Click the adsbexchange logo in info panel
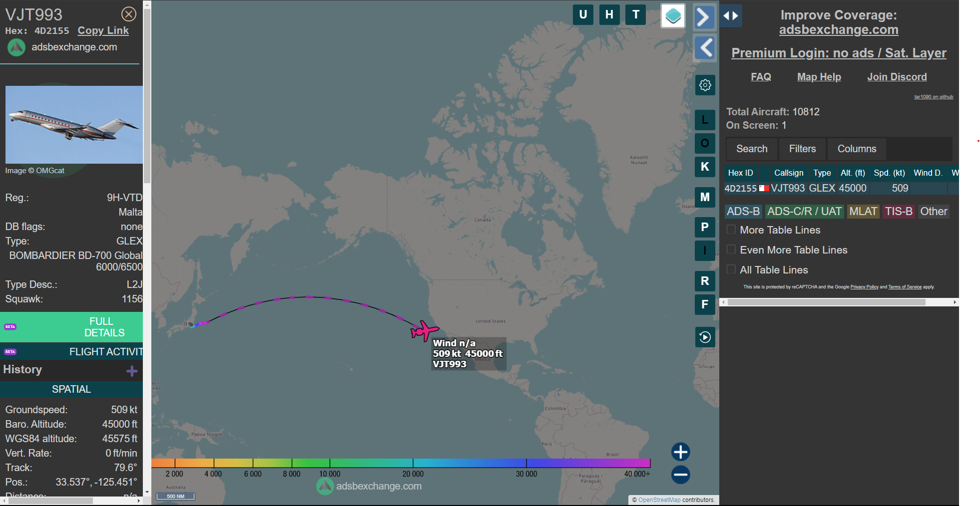The width and height of the screenshot is (980, 506). (x=16, y=47)
